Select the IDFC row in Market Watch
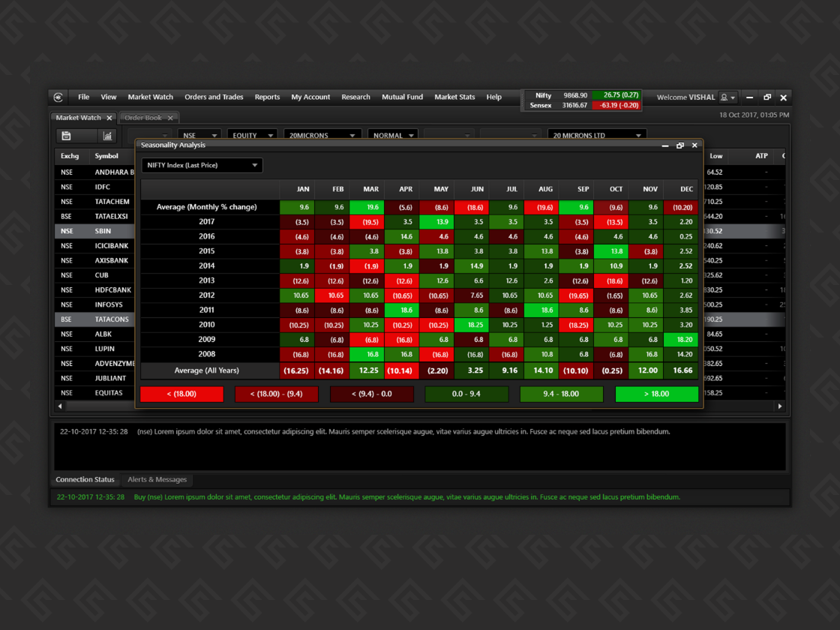Image resolution: width=840 pixels, height=630 pixels. (x=94, y=187)
